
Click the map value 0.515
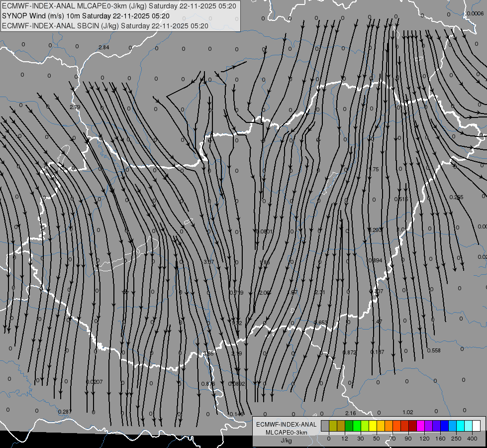[401, 199]
